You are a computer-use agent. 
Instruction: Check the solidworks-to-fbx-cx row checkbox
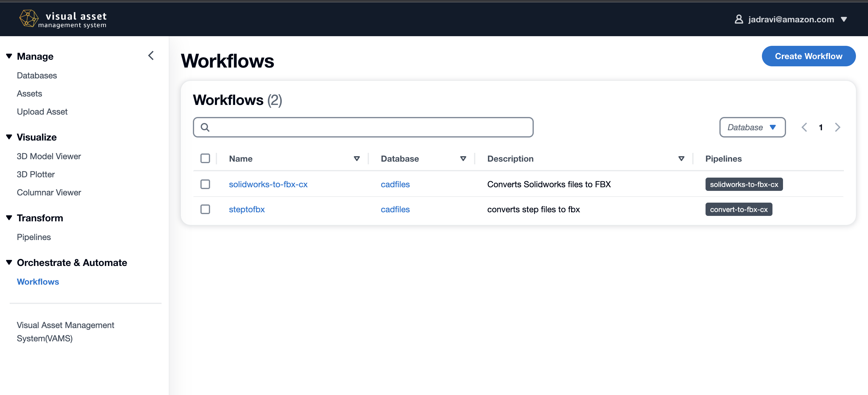click(205, 184)
